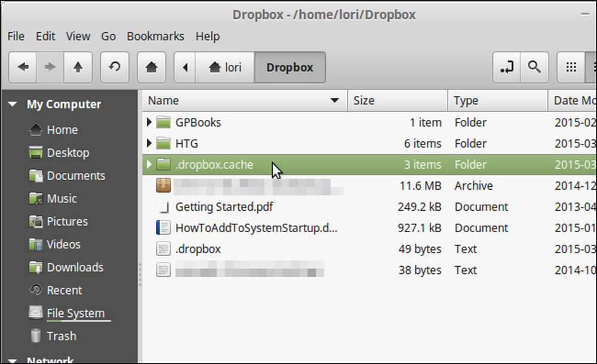Sort by the Size column header
This screenshot has height=364, width=597.
point(398,100)
